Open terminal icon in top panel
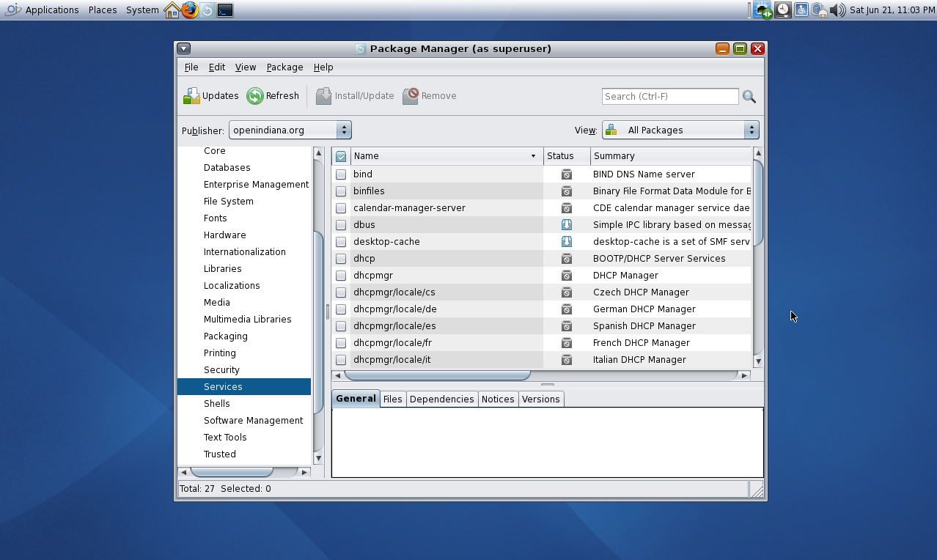This screenshot has height=560, width=937. coord(225,10)
